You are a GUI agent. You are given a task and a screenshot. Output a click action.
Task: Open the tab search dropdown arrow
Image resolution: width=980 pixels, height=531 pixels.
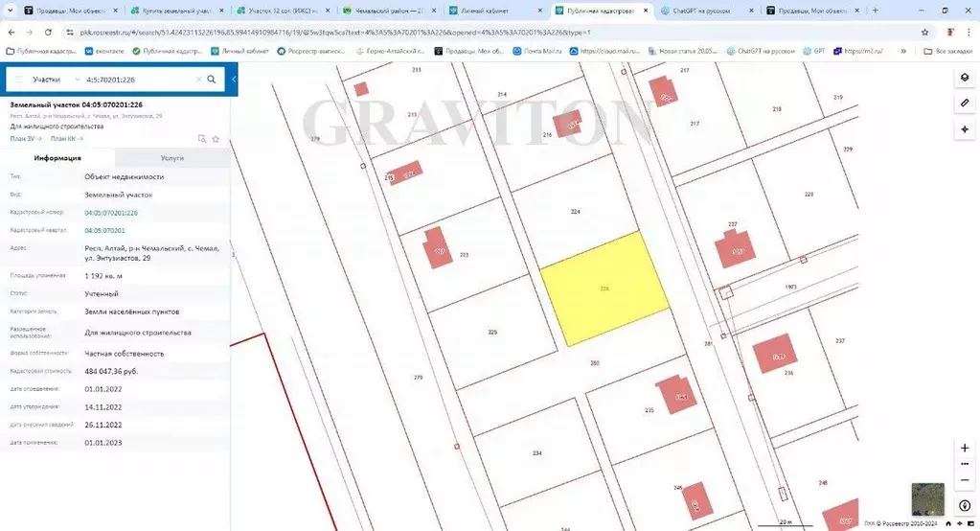[x=10, y=11]
